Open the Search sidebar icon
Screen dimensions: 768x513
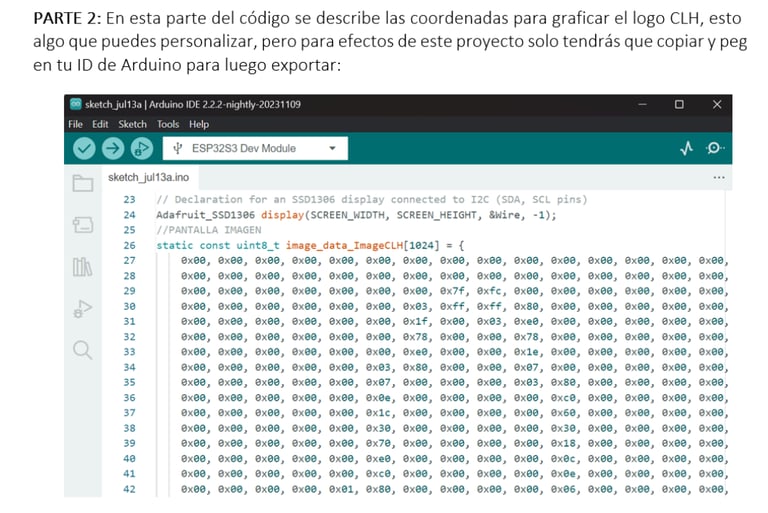82,350
